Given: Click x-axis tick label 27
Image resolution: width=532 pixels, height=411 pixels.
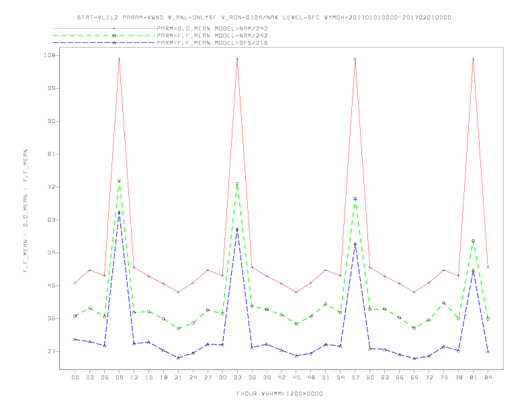Looking at the screenshot, I should point(208,377).
